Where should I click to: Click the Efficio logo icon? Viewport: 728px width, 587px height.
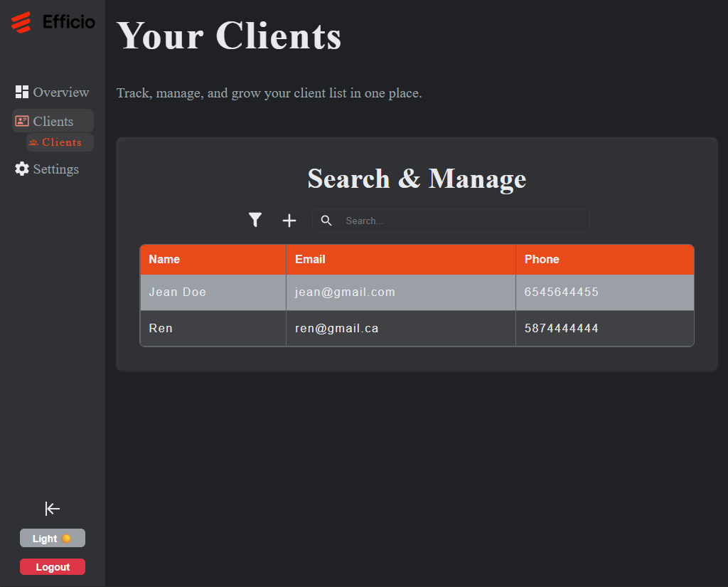point(21,22)
